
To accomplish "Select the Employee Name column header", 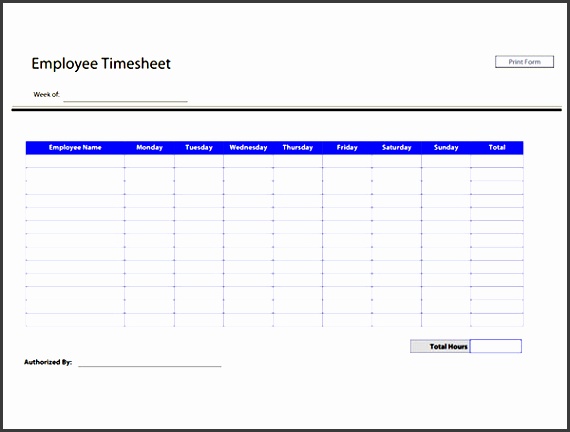I will [x=75, y=148].
